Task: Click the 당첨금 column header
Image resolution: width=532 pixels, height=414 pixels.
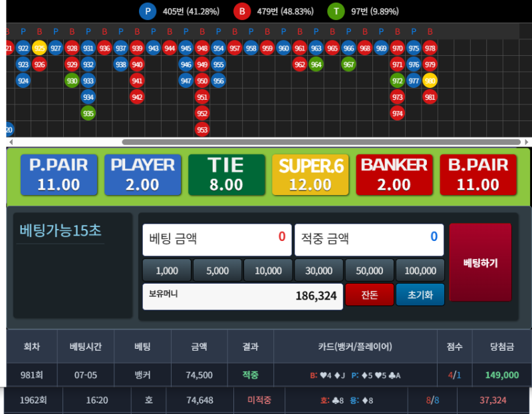Action: [x=502, y=346]
